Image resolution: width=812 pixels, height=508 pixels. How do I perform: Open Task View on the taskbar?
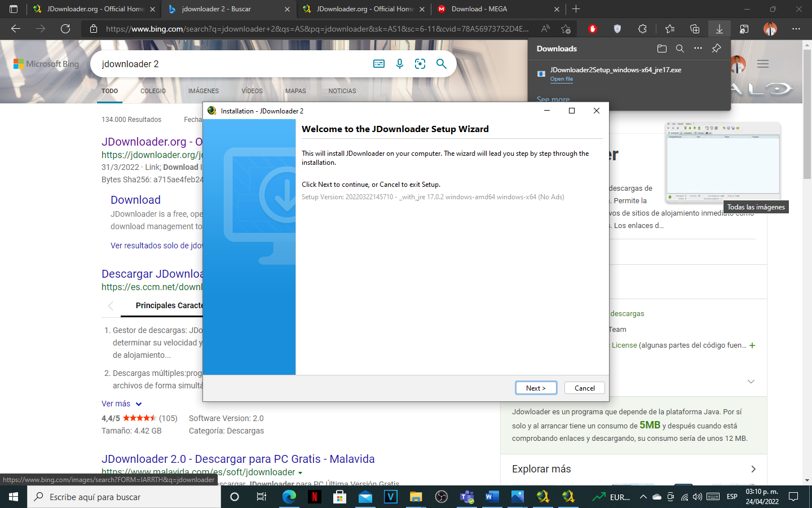click(261, 497)
